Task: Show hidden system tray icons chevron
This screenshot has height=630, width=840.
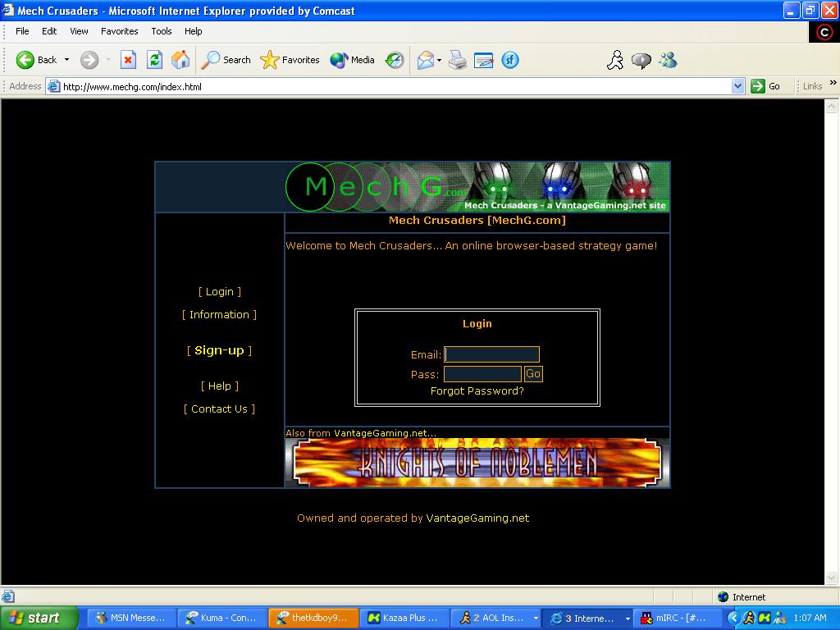Action: pyautogui.click(x=733, y=619)
